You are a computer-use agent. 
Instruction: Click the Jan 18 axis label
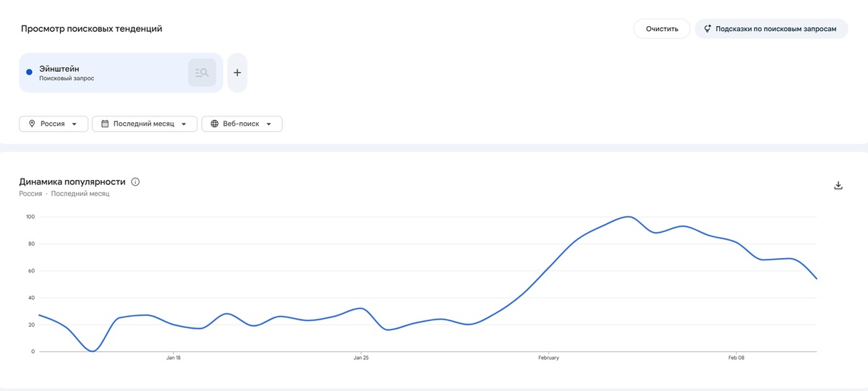(173, 358)
